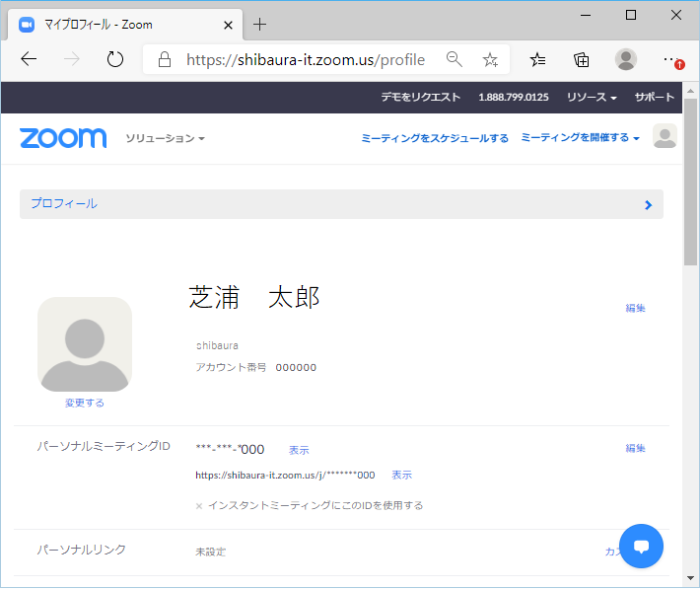This screenshot has width=700, height=590.
Task: Reload the page with refresh icon
Action: [115, 59]
